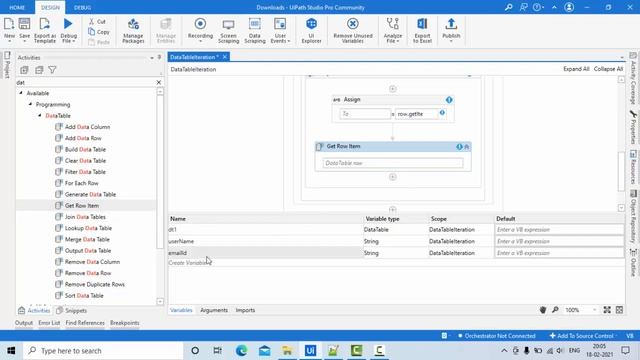Copy the selected activity
This screenshot has height=360, width=640.
(99, 32)
